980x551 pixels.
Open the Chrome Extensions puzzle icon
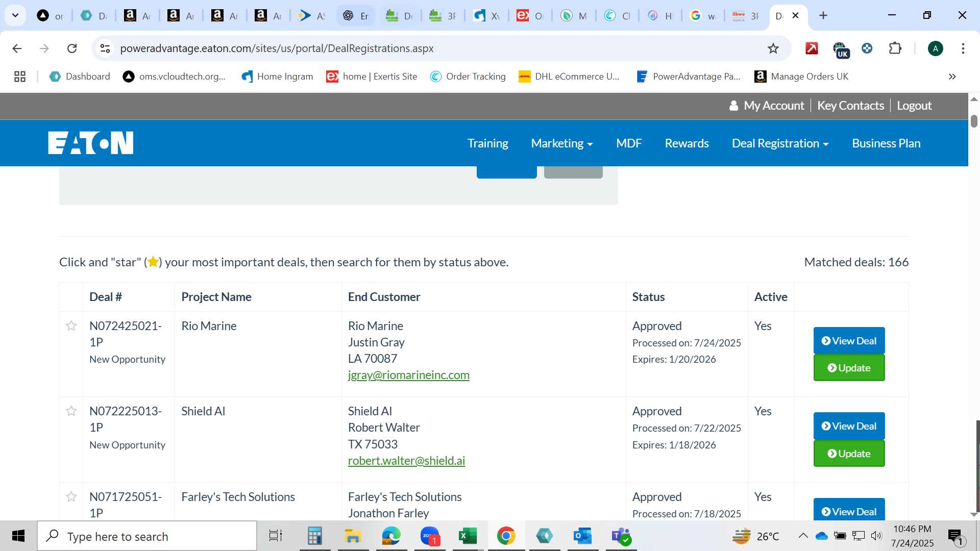click(x=895, y=48)
